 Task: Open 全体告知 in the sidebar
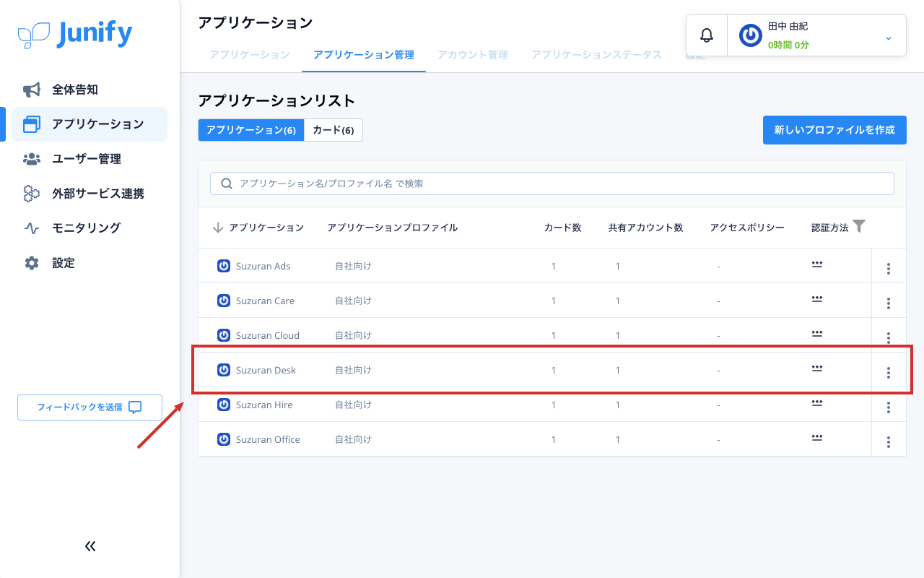90,90
